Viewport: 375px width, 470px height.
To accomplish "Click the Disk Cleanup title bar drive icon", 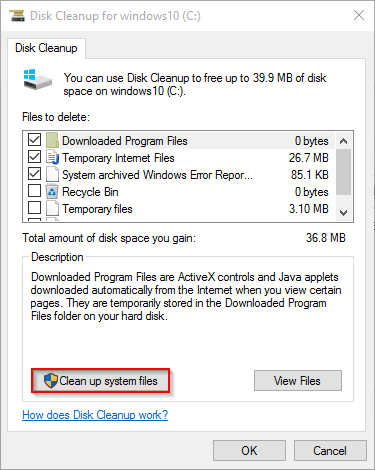I will pyautogui.click(x=17, y=16).
